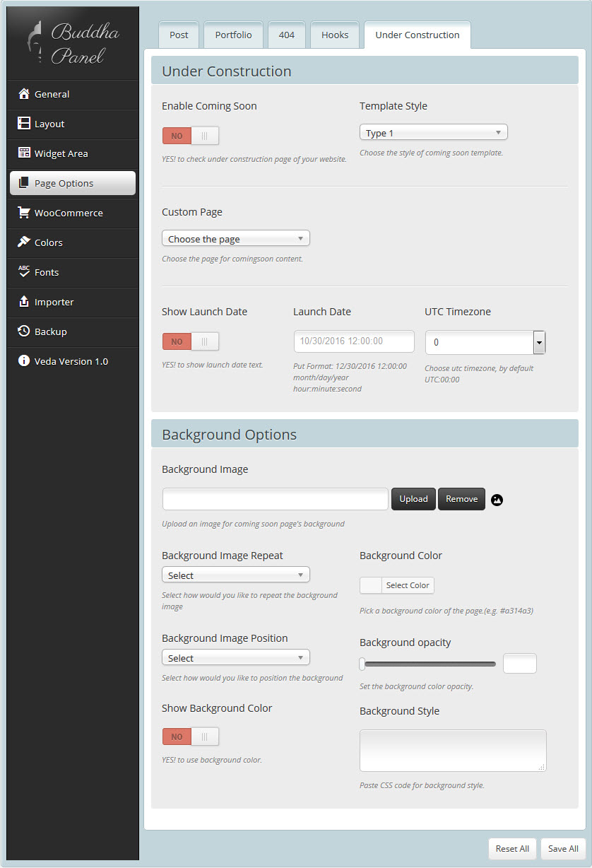Click the General home icon in sidebar

point(24,94)
